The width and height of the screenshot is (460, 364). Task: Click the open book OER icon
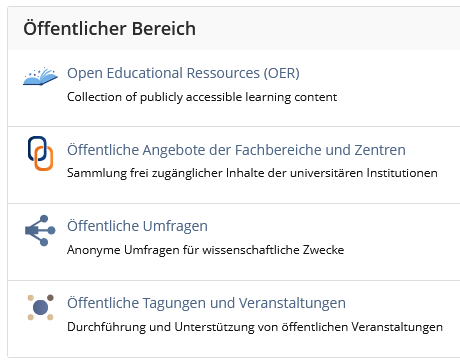[x=40, y=77]
